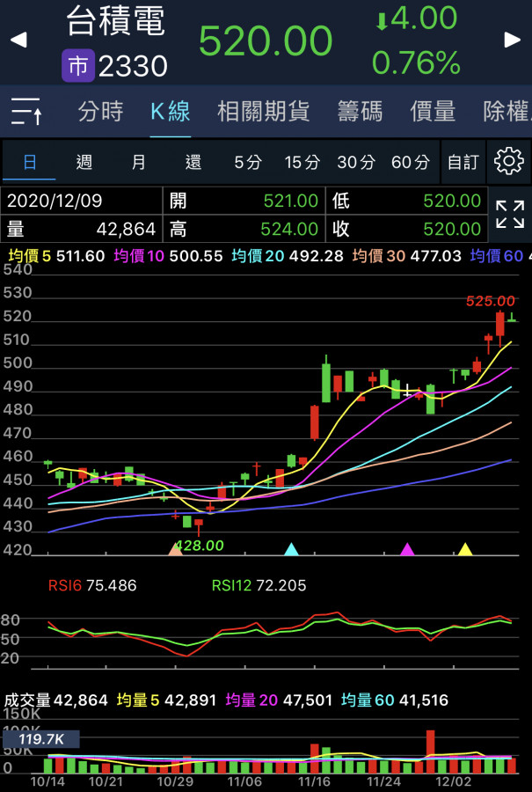Tap the magenta triangle marker on chart

pos(407,550)
